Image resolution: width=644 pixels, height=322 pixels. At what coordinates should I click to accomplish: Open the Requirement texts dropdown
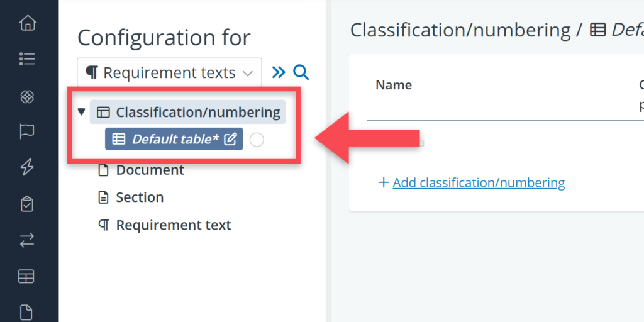click(169, 73)
